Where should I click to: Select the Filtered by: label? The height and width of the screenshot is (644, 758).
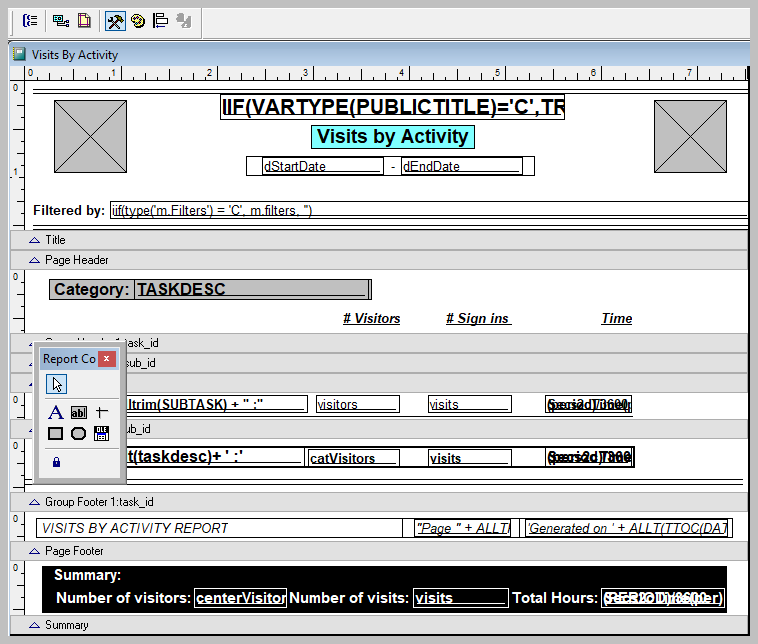click(69, 210)
